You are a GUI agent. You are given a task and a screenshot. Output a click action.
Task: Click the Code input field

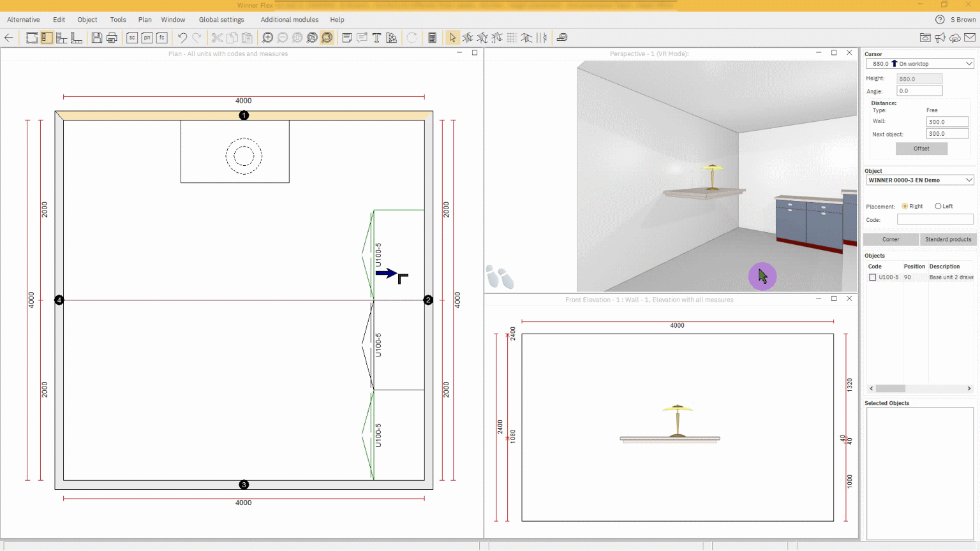tap(935, 219)
